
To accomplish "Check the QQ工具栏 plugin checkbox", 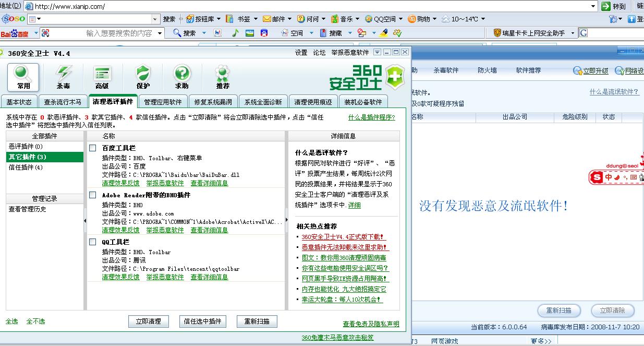I will coord(92,242).
